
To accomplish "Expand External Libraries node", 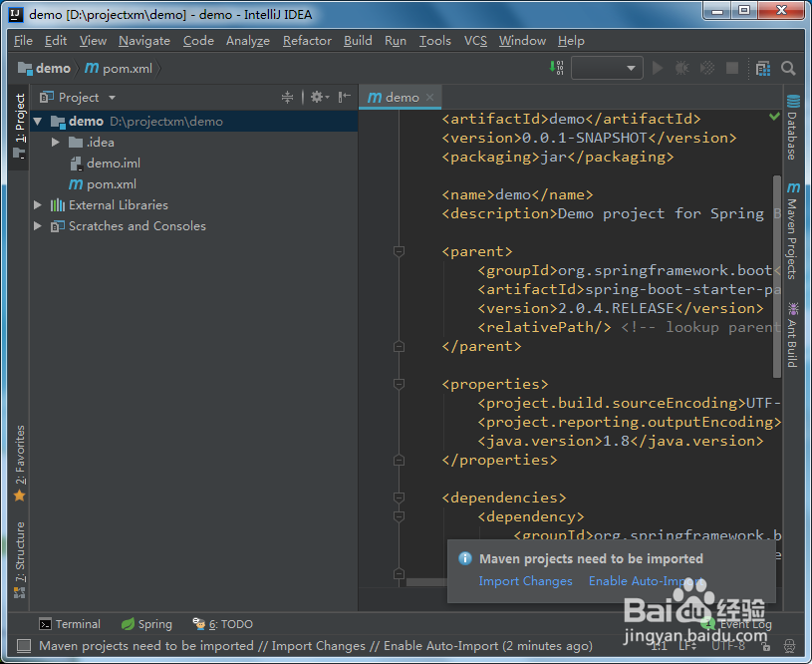I will [38, 204].
